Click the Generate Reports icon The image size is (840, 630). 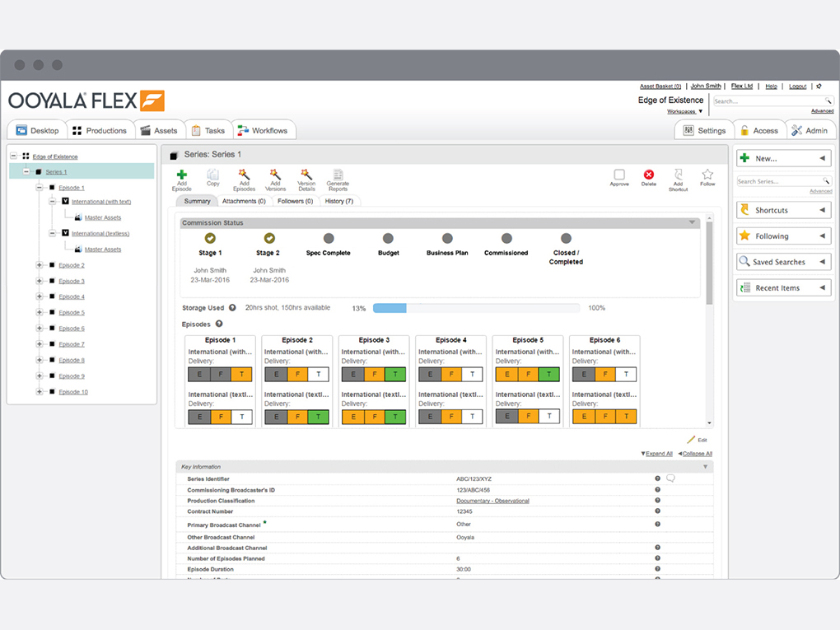[338, 175]
